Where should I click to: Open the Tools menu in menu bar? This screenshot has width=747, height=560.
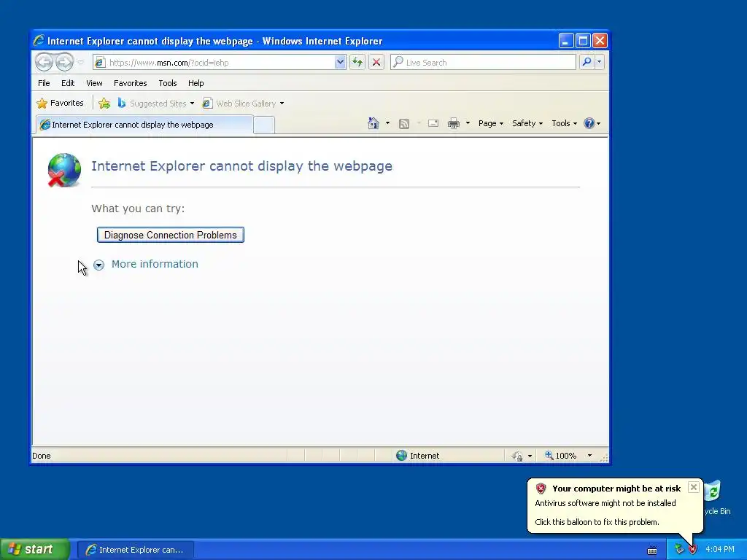pyautogui.click(x=168, y=83)
